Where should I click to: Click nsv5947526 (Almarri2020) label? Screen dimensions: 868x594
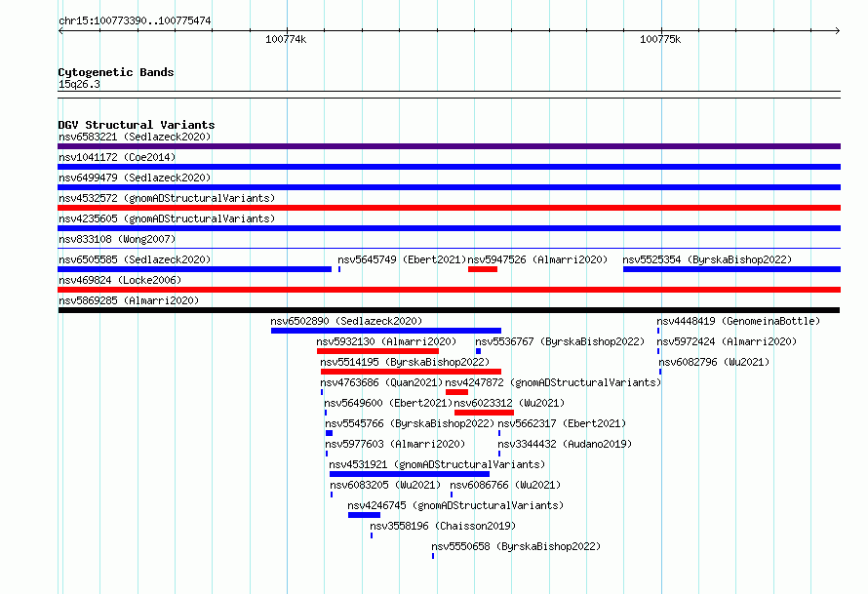(537, 259)
